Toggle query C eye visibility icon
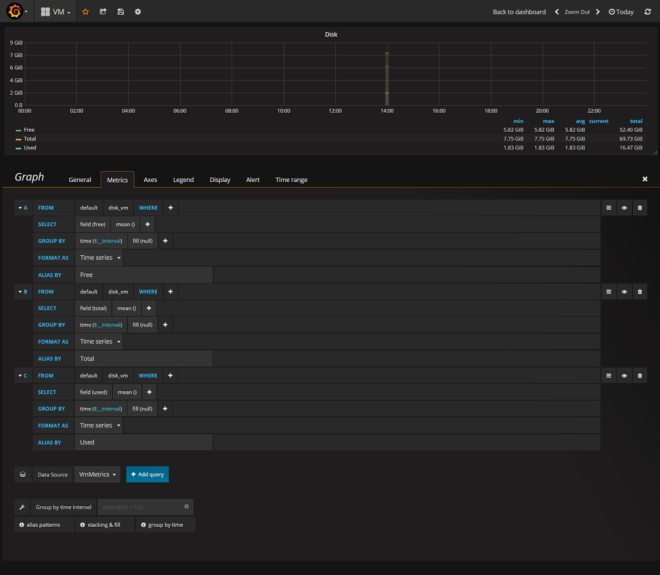Screen dimensions: 660x575 624,376
